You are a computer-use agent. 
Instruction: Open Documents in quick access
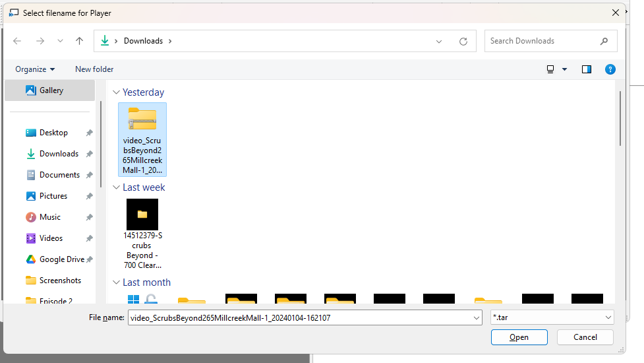click(x=59, y=175)
